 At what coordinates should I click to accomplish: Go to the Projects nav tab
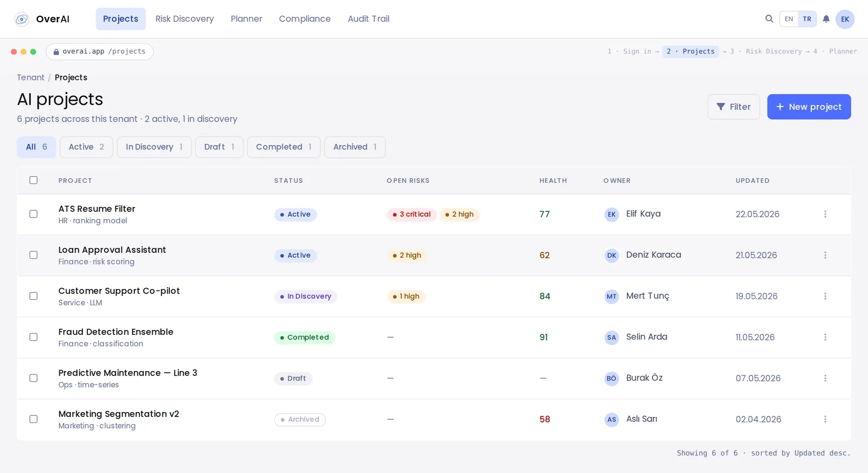tap(121, 19)
